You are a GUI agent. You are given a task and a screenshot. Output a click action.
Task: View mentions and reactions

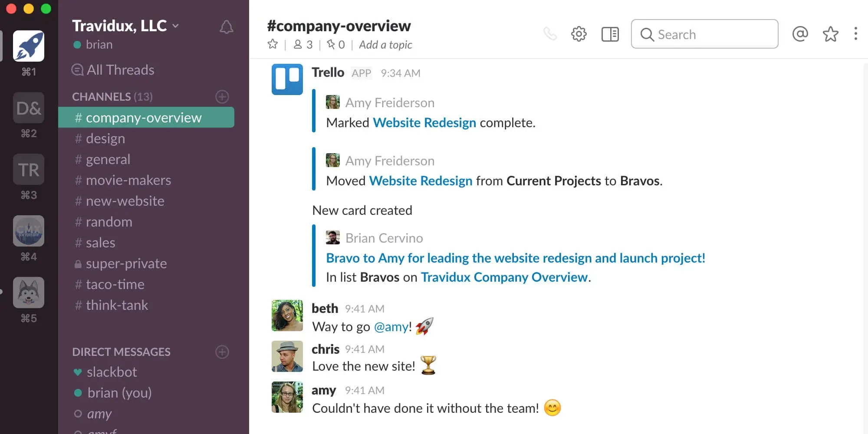(800, 34)
